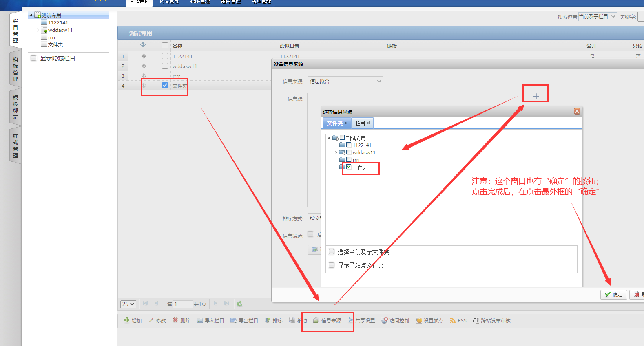Open the 模板管理 side tab
The image size is (644, 346).
[x=15, y=69]
